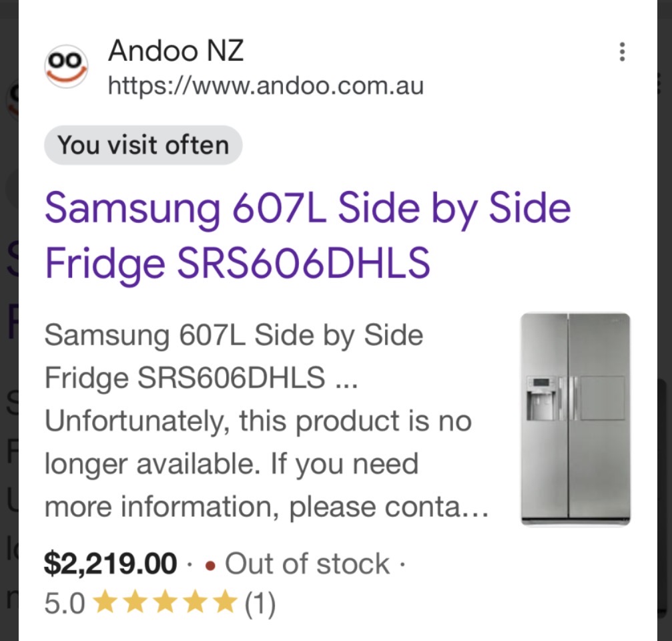672x641 pixels.
Task: Open the Samsung fridge product thumbnail
Action: pos(575,419)
